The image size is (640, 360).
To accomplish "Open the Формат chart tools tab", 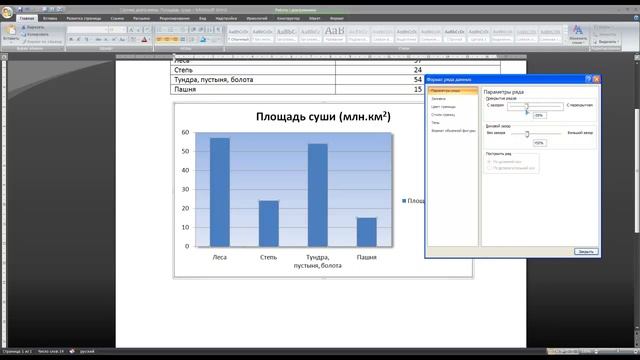I will [x=337, y=18].
